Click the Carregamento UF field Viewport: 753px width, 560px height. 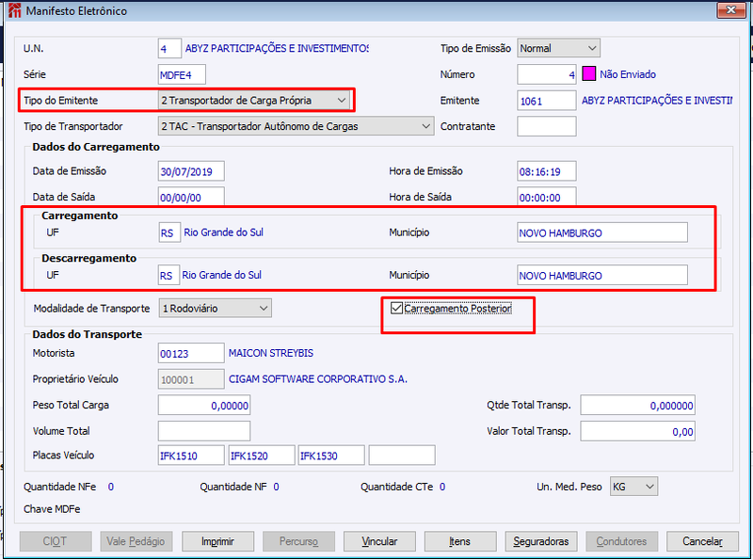(169, 232)
